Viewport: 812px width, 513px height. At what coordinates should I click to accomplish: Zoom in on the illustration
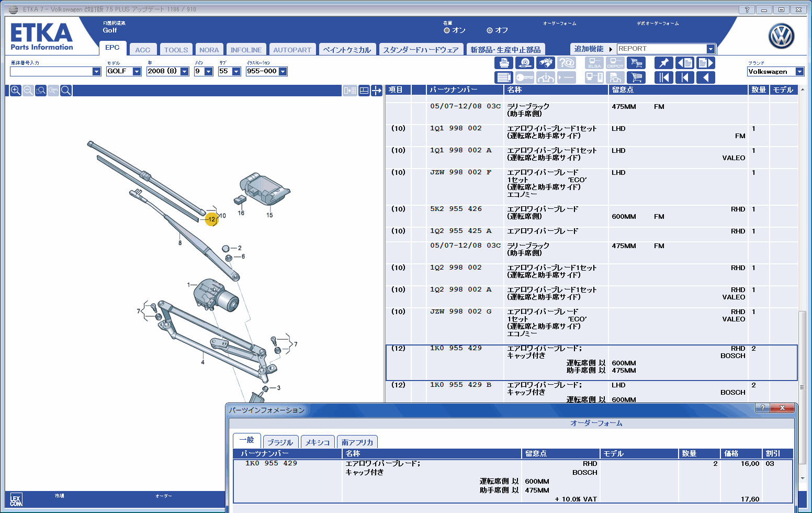[16, 91]
